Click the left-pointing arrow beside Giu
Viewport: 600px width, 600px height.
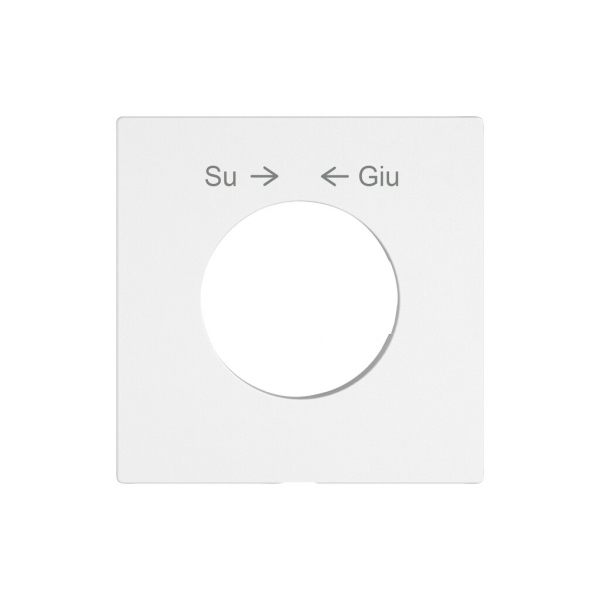pos(335,177)
